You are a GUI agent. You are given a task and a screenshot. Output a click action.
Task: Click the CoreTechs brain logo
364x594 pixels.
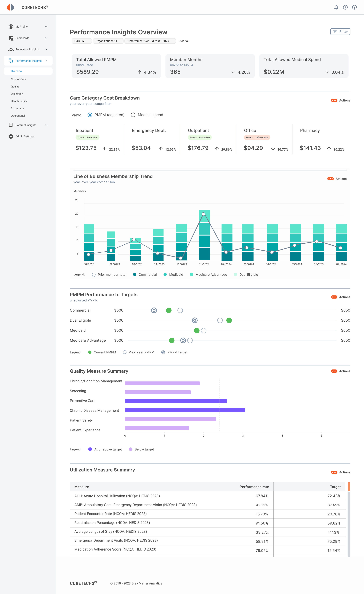10,7
